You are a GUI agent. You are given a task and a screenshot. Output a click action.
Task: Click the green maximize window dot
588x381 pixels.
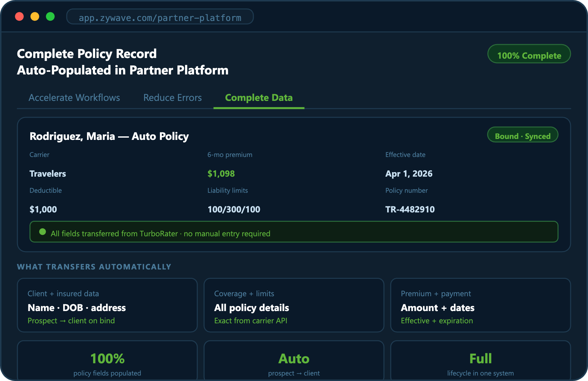(x=50, y=16)
